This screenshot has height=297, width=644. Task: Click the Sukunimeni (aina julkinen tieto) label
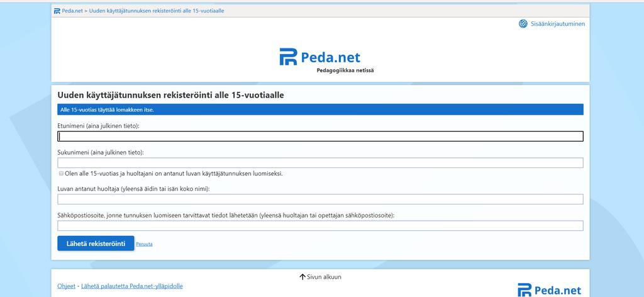(x=101, y=152)
